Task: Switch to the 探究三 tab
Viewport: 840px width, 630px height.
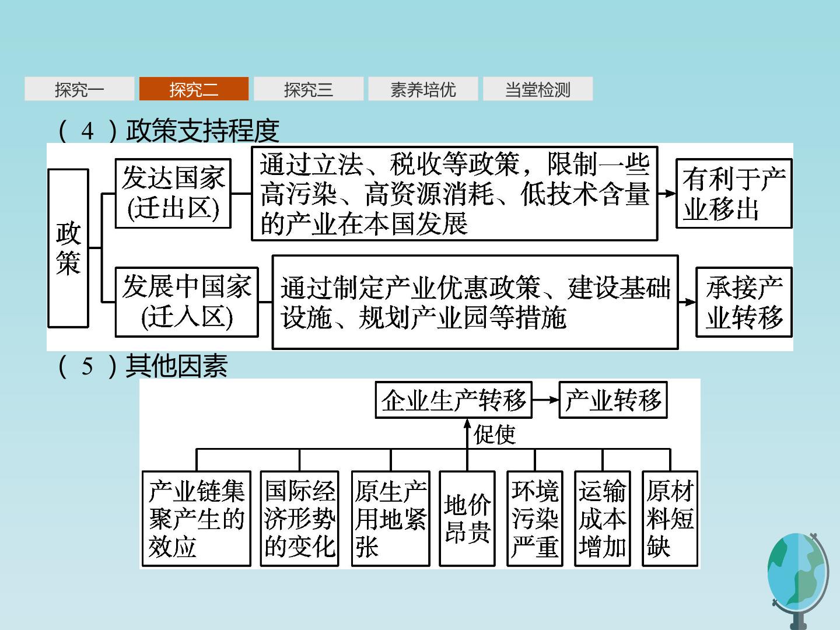Action: [309, 89]
